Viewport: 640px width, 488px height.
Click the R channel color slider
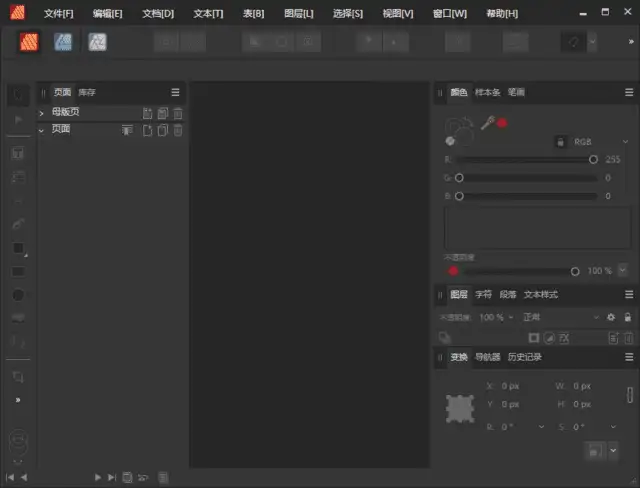point(525,159)
